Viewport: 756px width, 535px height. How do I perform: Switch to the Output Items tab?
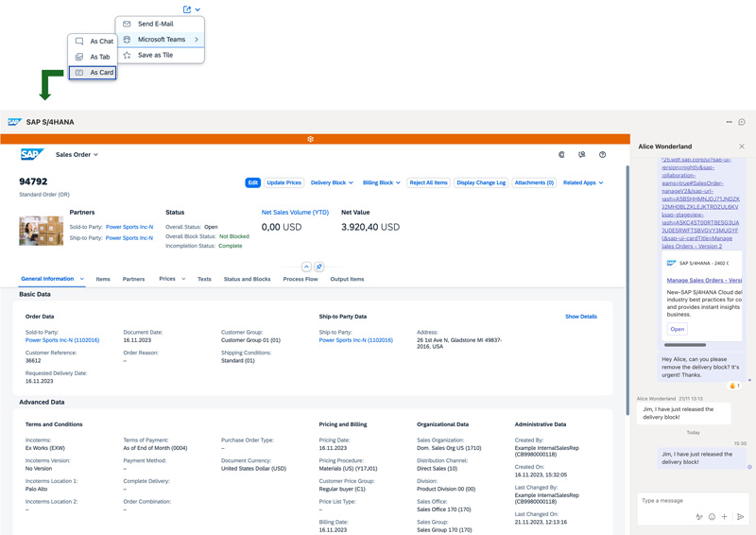pos(347,280)
